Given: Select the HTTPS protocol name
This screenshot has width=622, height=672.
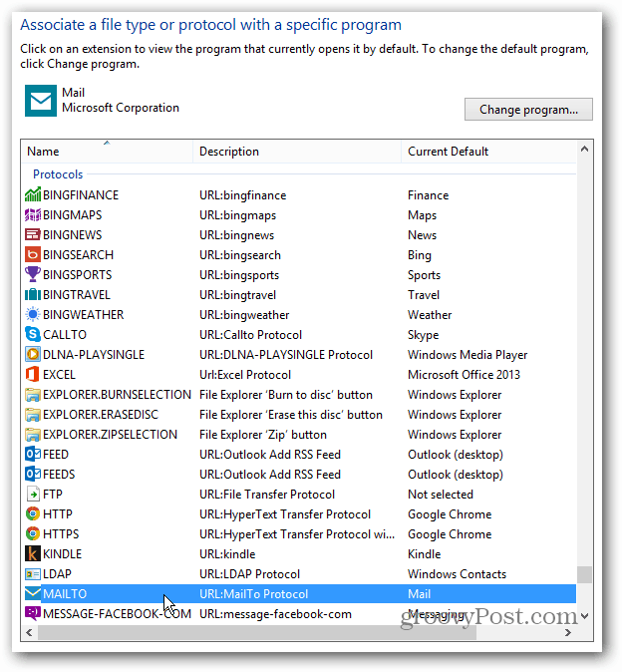Looking at the screenshot, I should click(61, 533).
